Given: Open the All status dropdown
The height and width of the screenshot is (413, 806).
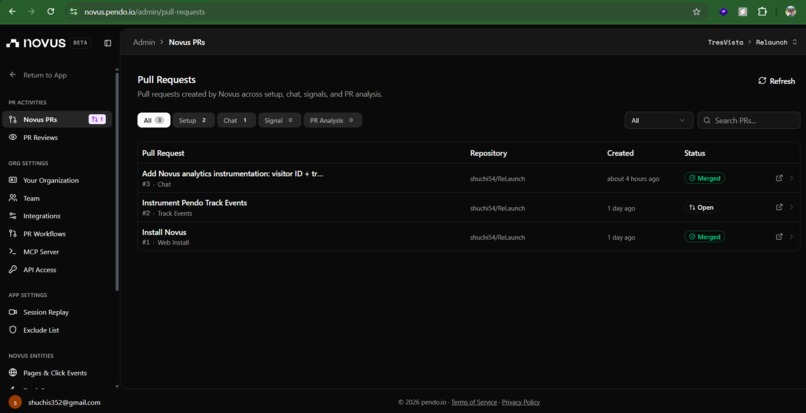Looking at the screenshot, I should (x=658, y=120).
